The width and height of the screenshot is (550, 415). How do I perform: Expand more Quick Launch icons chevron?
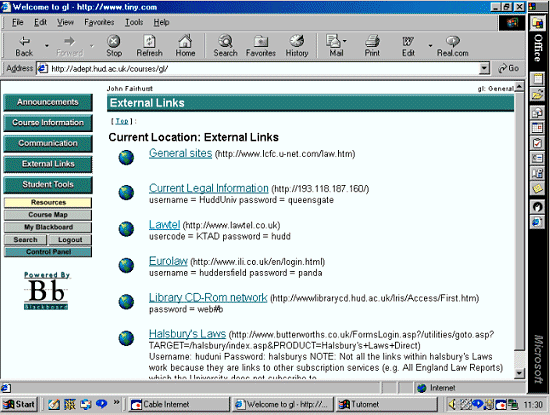pyautogui.click(x=116, y=402)
